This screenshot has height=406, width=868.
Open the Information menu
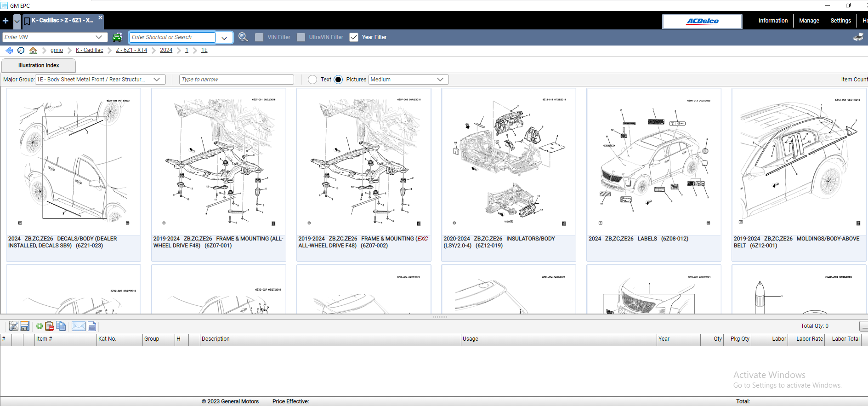[x=773, y=21]
